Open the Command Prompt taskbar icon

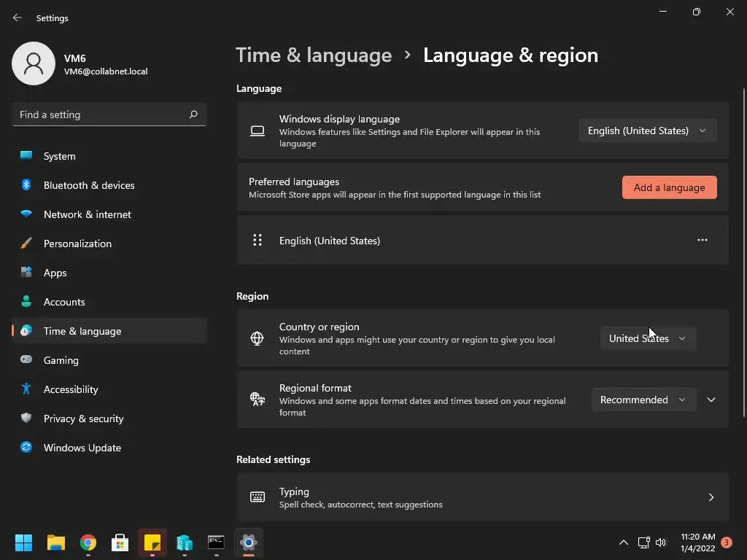coord(216,542)
